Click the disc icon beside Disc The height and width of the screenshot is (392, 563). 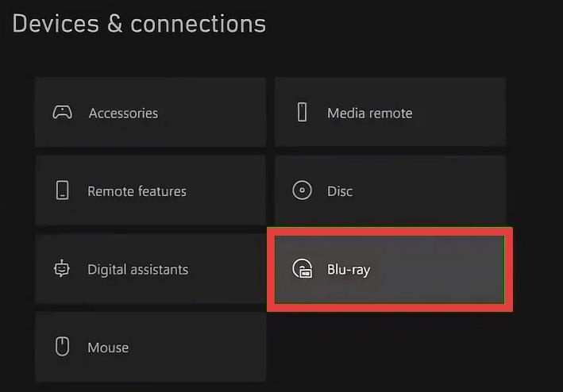click(302, 190)
